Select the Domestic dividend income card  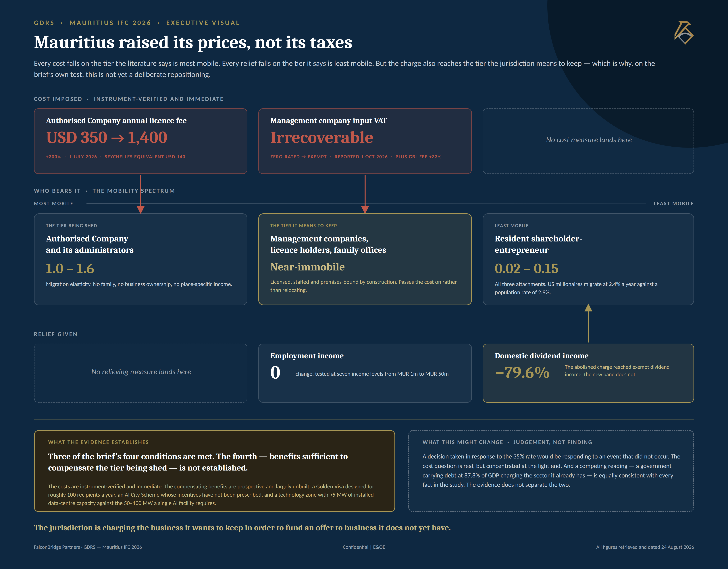(x=588, y=373)
